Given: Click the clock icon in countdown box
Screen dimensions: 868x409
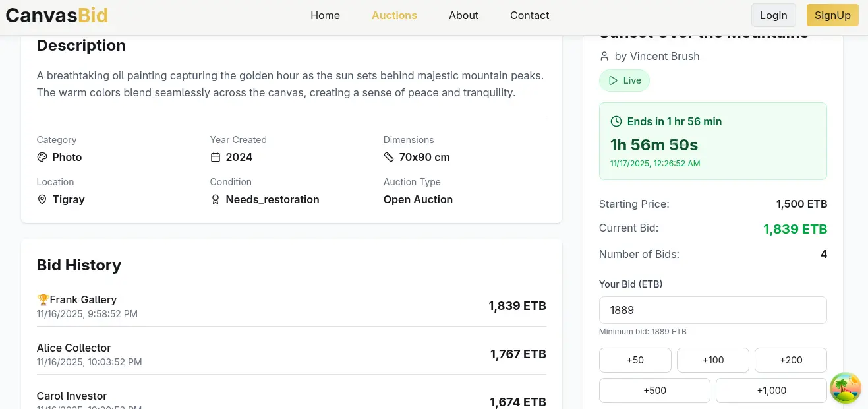Looking at the screenshot, I should [x=616, y=121].
